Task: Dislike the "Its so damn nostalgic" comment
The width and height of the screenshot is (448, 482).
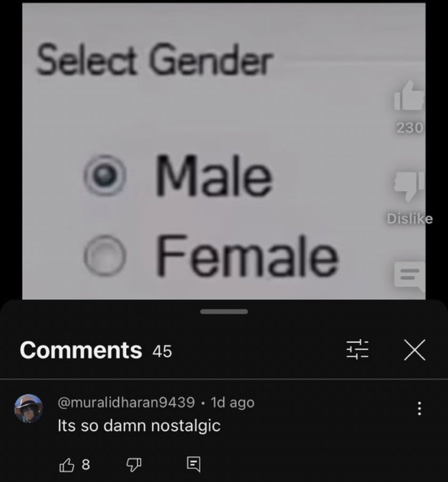Action: (134, 465)
